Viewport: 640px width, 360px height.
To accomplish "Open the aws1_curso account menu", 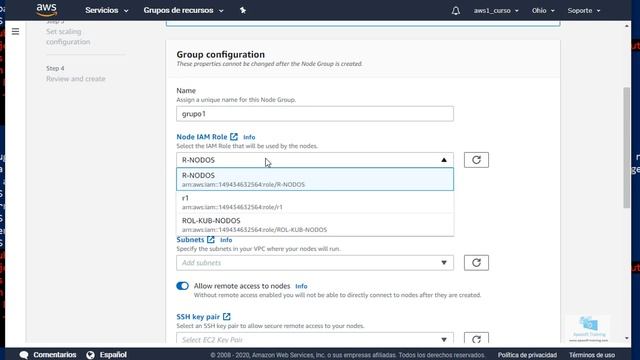I will pos(496,11).
